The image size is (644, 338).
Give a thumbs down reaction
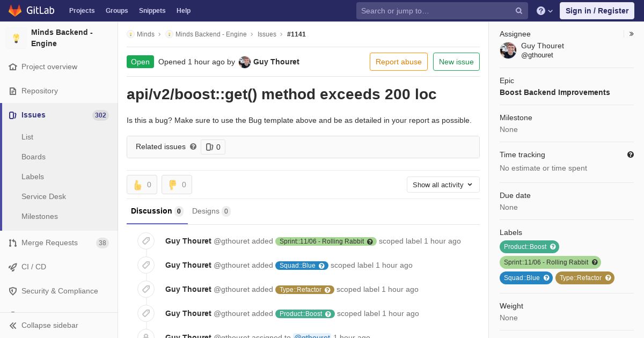(x=177, y=185)
